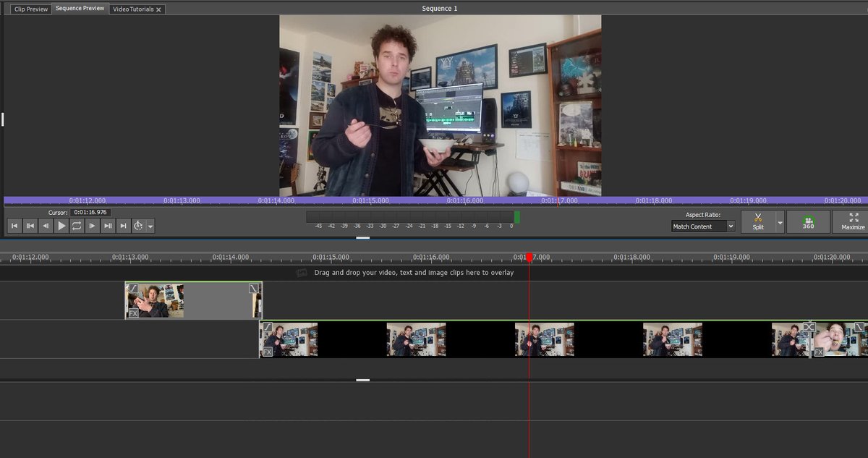Viewport: 868px width, 458px height.
Task: Jump to the sequence start
Action: click(x=14, y=225)
